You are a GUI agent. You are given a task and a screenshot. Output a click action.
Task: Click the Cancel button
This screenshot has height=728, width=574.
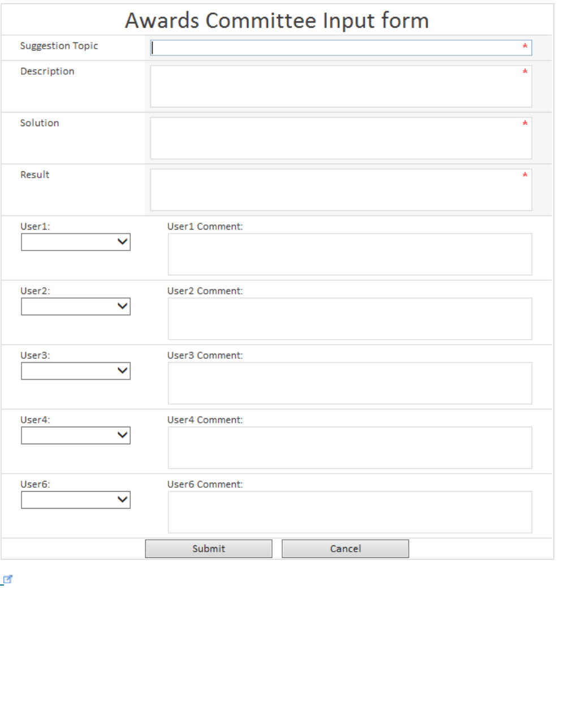coord(346,549)
